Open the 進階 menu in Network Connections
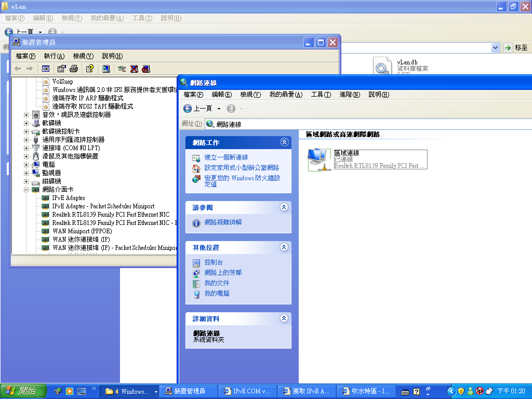Image resolution: width=532 pixels, height=399 pixels. pos(350,94)
